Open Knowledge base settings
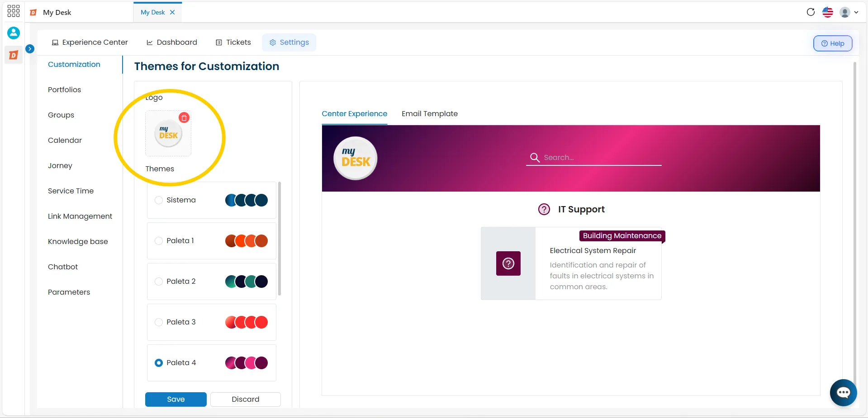This screenshot has width=868, height=418. click(x=78, y=242)
